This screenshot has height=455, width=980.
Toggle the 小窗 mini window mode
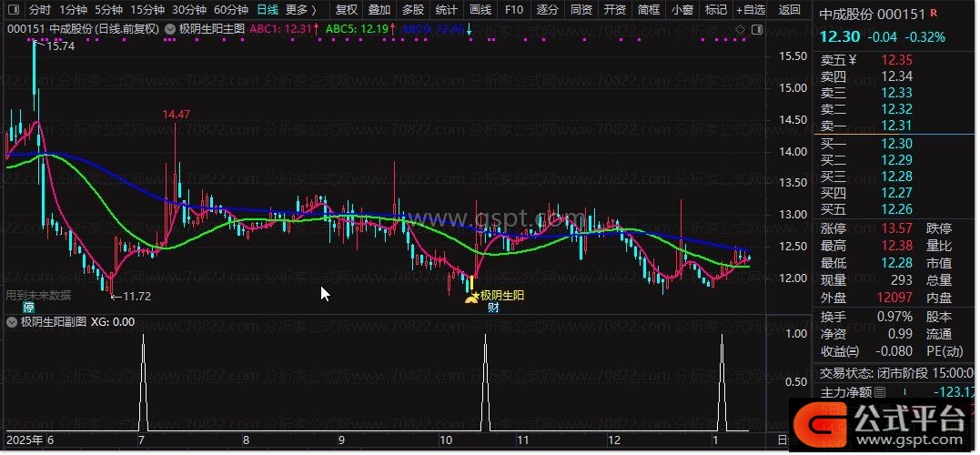(681, 10)
